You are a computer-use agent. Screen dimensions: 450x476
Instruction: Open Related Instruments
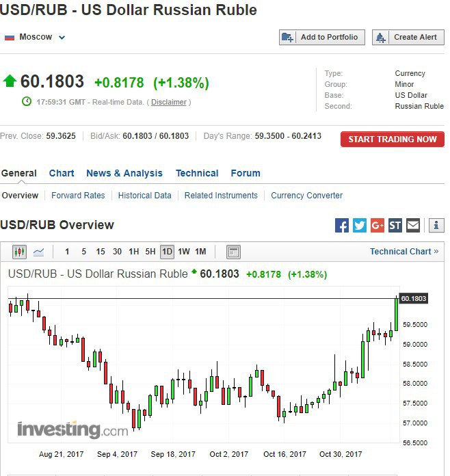221,195
